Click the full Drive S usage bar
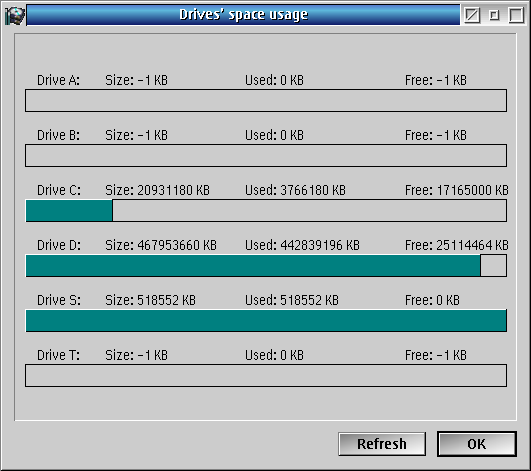Screen dimensions: 531x471 pyautogui.click(x=266, y=321)
